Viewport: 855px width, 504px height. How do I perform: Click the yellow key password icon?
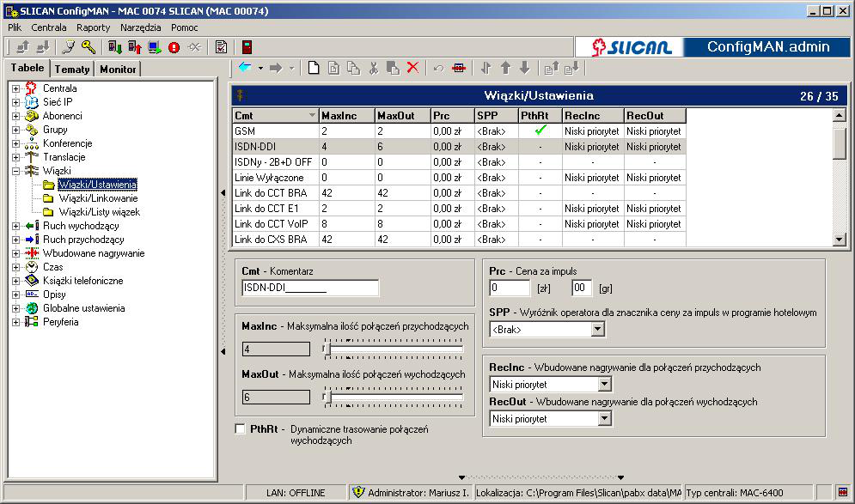coord(89,47)
